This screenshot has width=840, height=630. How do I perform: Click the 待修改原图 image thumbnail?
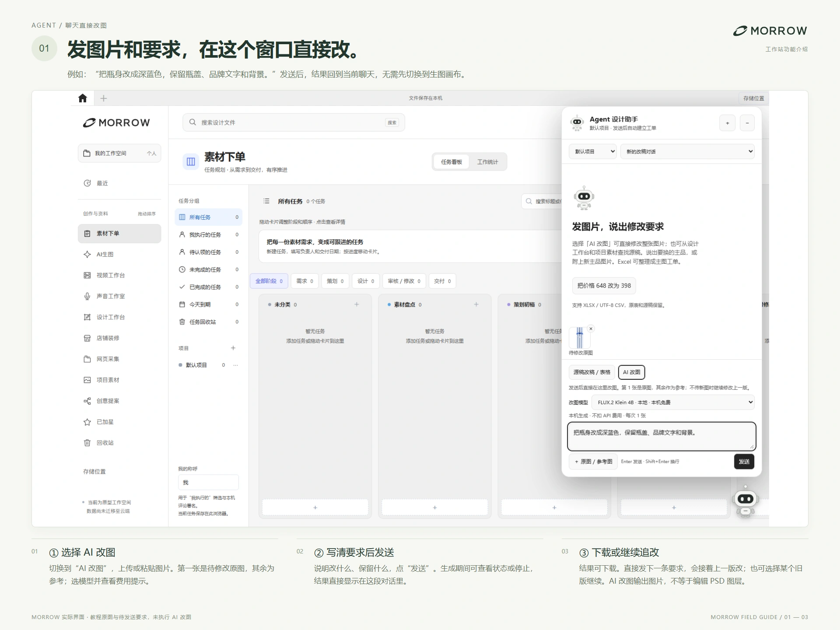click(x=580, y=338)
